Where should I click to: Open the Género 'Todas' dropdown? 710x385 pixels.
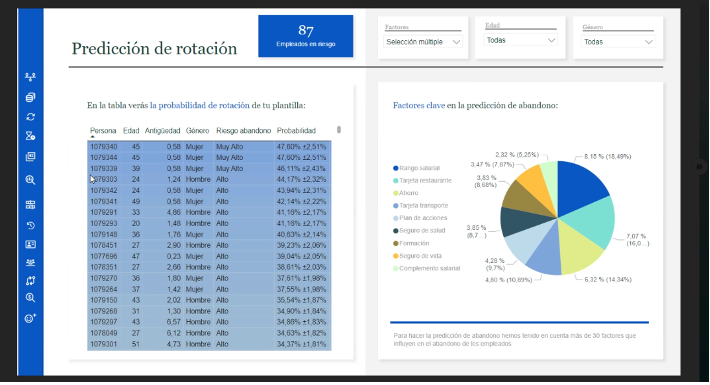(618, 42)
